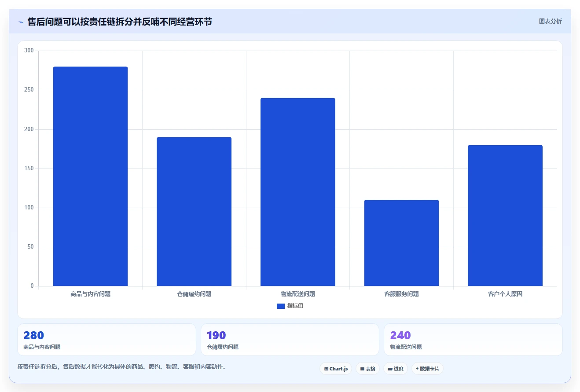Screen dimensions: 580x392
Task: Click the Chart.js tag pill
Action: [x=336, y=369]
